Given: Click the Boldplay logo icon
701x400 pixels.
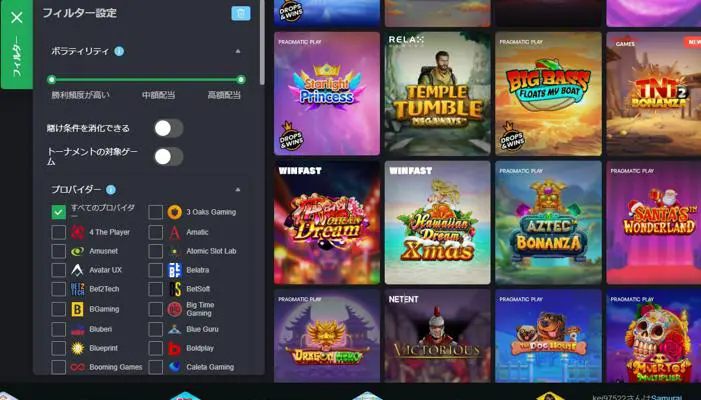Looking at the screenshot, I should 174,348.
